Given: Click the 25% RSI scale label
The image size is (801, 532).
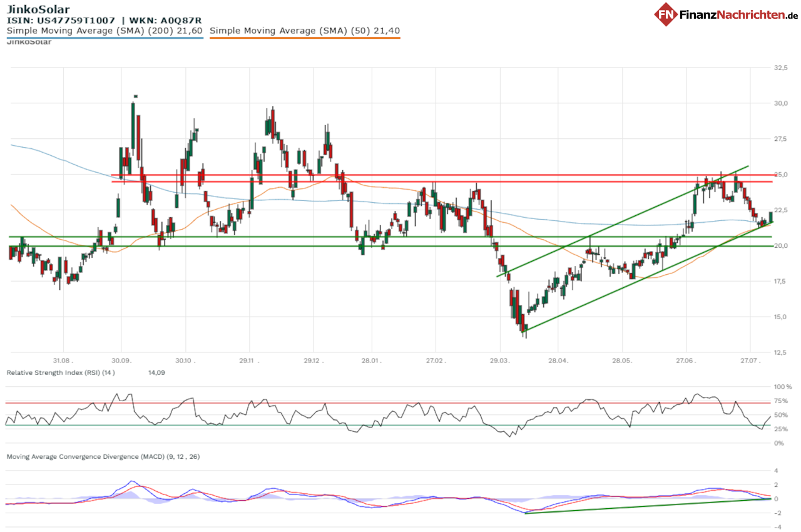Looking at the screenshot, I should [782, 429].
